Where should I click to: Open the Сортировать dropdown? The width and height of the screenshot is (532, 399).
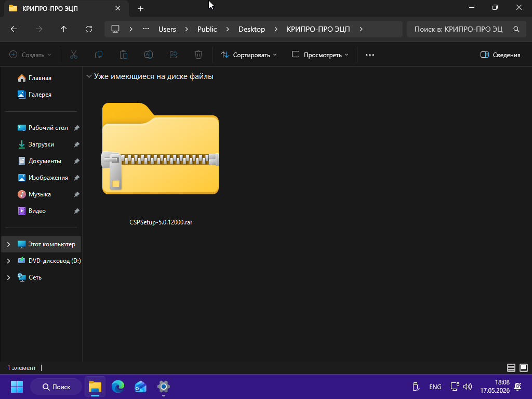tap(249, 55)
